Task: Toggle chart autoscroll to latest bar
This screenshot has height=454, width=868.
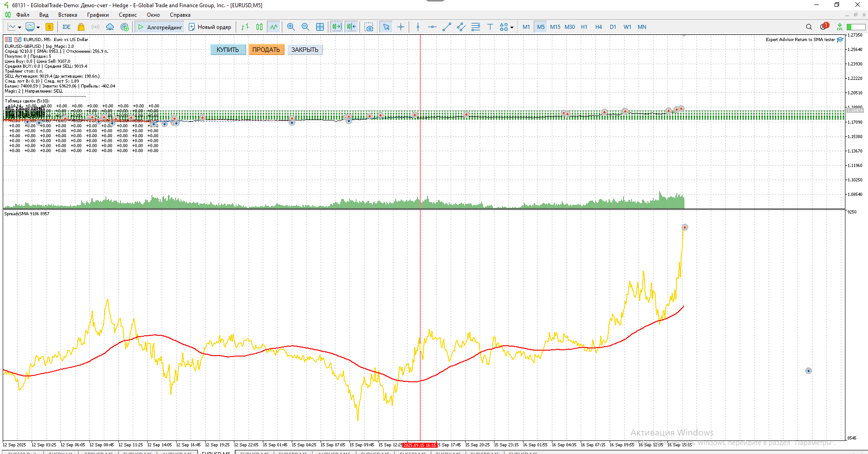Action: click(336, 27)
